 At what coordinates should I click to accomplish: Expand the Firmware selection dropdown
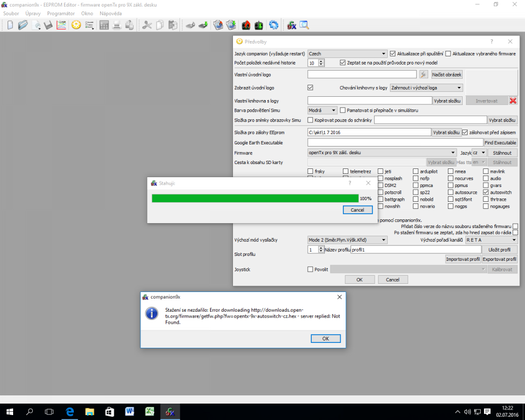point(382,153)
